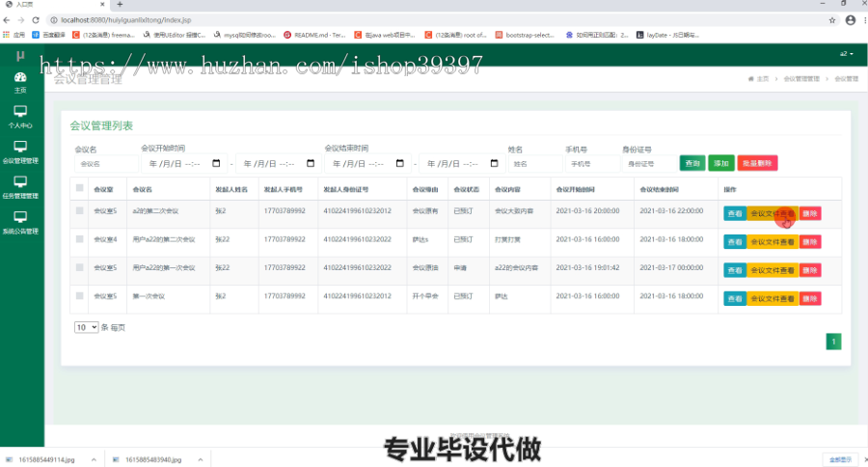Click 查看 for a2的第二次会议 row

tap(735, 213)
